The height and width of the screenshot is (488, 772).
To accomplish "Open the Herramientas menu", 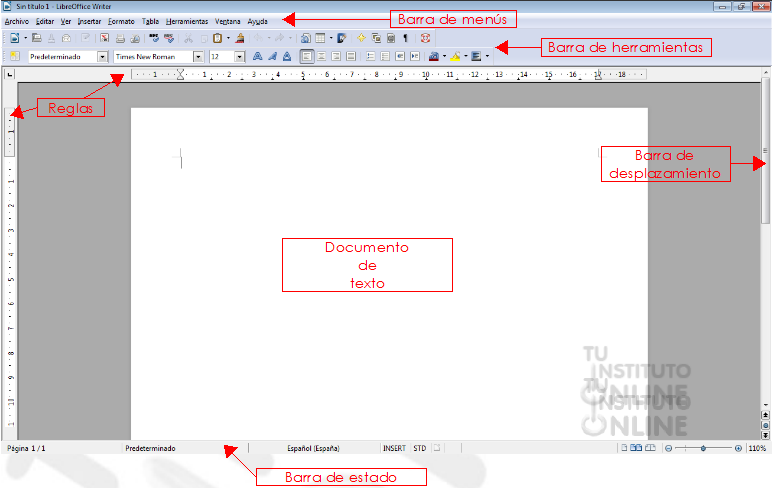I will [187, 21].
